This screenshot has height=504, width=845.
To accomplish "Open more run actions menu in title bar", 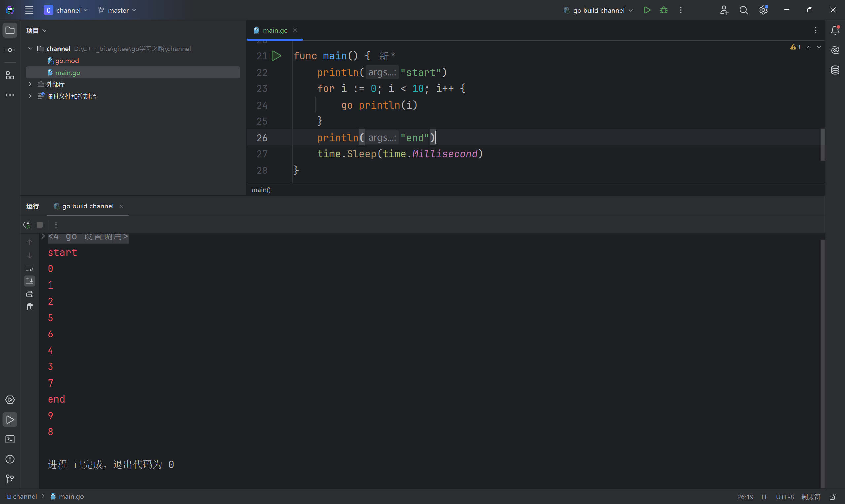I will pyautogui.click(x=681, y=10).
